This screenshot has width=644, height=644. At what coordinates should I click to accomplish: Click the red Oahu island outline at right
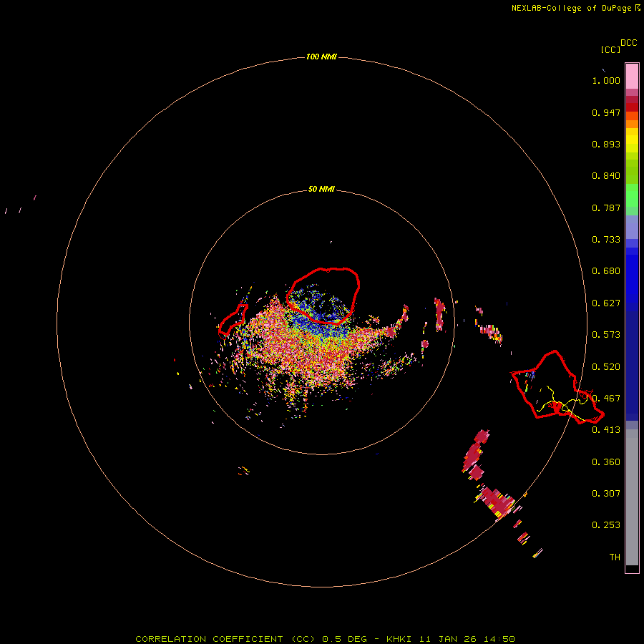point(557,387)
